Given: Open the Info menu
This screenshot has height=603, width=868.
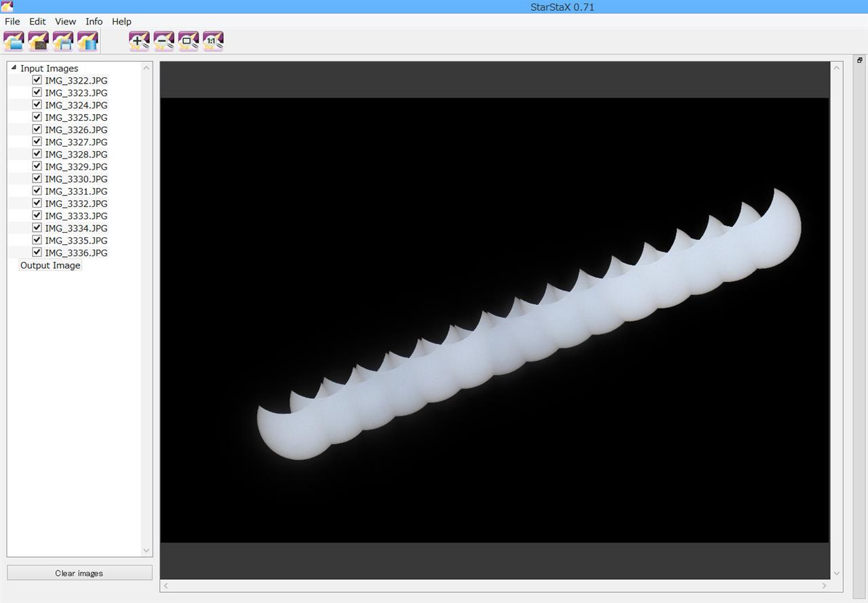Looking at the screenshot, I should point(94,22).
